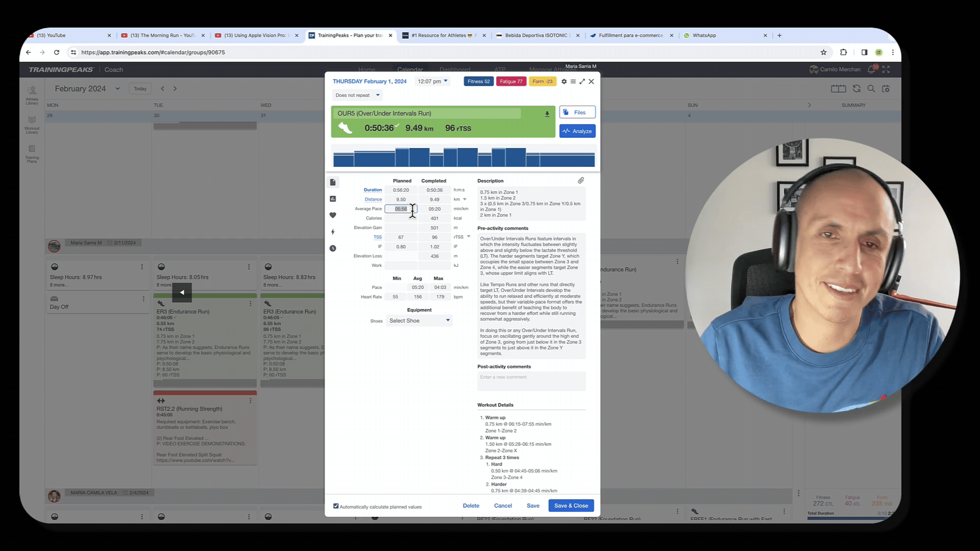The width and height of the screenshot is (980, 551).
Task: Open the bar chart tab icon in dialog
Action: pyautogui.click(x=333, y=199)
